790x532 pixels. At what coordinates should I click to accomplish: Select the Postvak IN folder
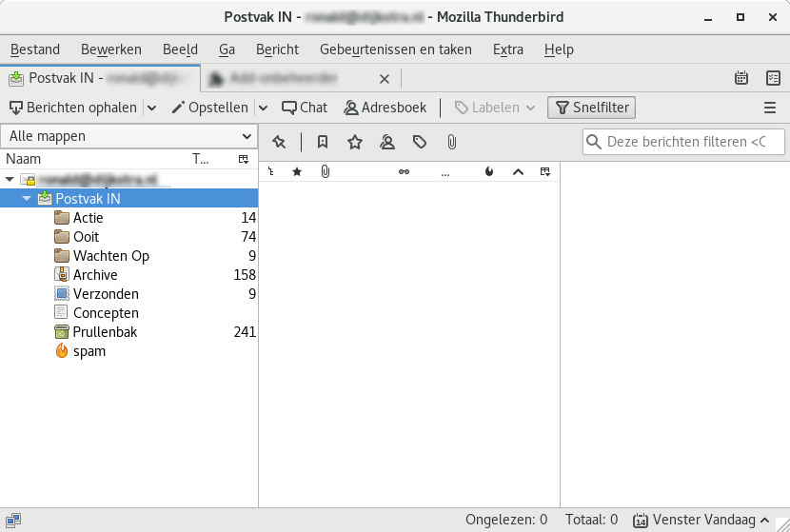click(x=129, y=199)
